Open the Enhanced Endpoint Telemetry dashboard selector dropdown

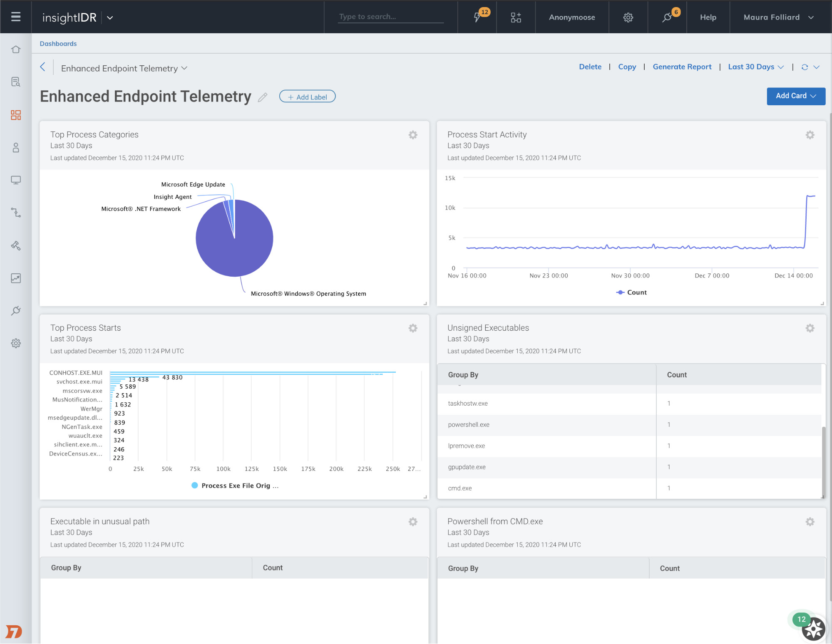coord(124,68)
